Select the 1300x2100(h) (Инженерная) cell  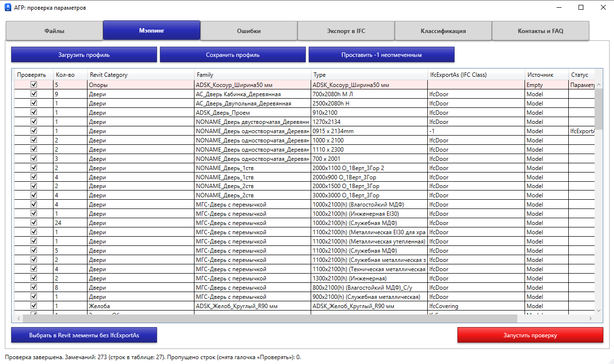point(369,278)
